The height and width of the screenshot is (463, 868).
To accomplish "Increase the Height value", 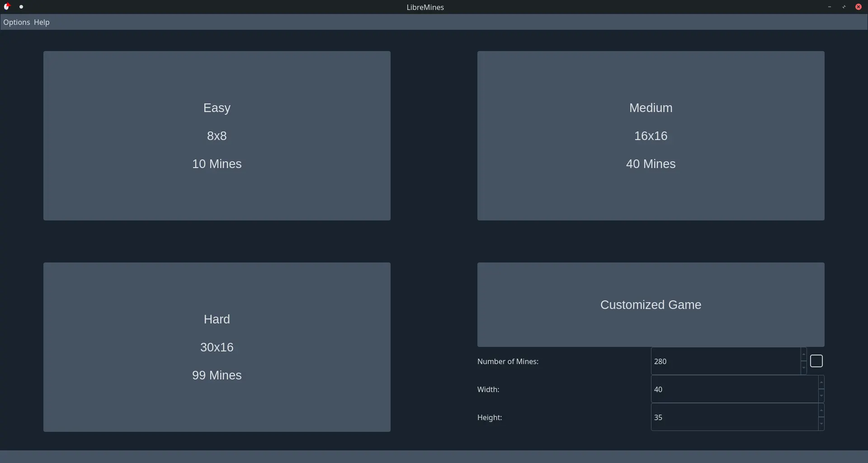I will click(x=821, y=411).
